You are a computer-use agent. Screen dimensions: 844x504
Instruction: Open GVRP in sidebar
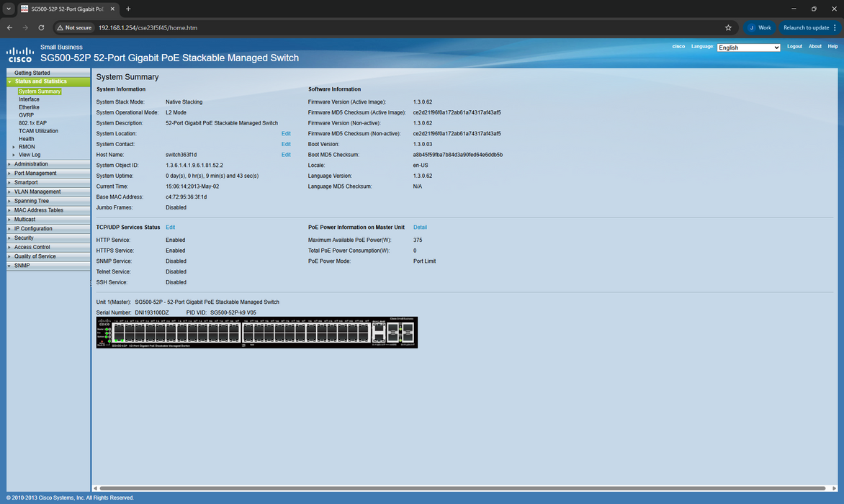(x=27, y=115)
